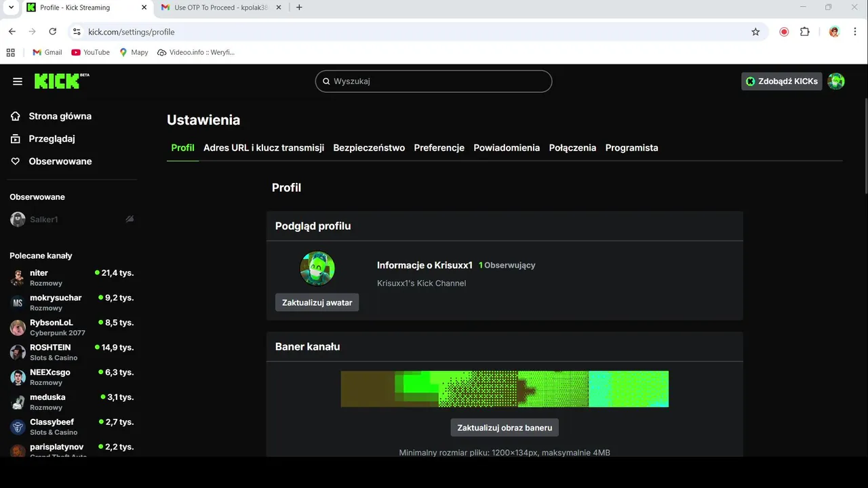This screenshot has width=868, height=488.
Task: Close the Use OTP To Proceed tab
Action: coord(280,7)
